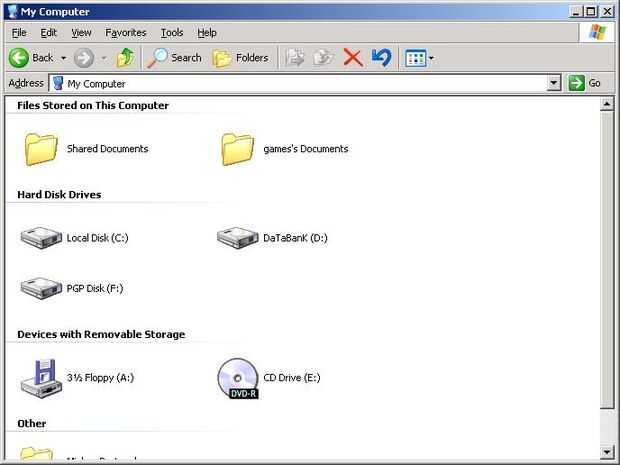Click the My Computer icon in address bar
The width and height of the screenshot is (620, 465).
point(58,83)
